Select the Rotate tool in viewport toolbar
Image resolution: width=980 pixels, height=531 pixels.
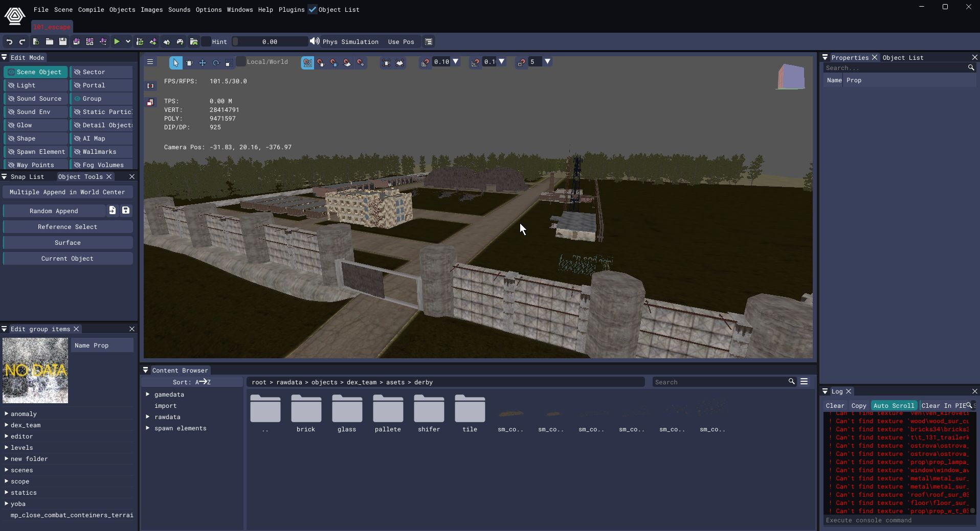[216, 62]
